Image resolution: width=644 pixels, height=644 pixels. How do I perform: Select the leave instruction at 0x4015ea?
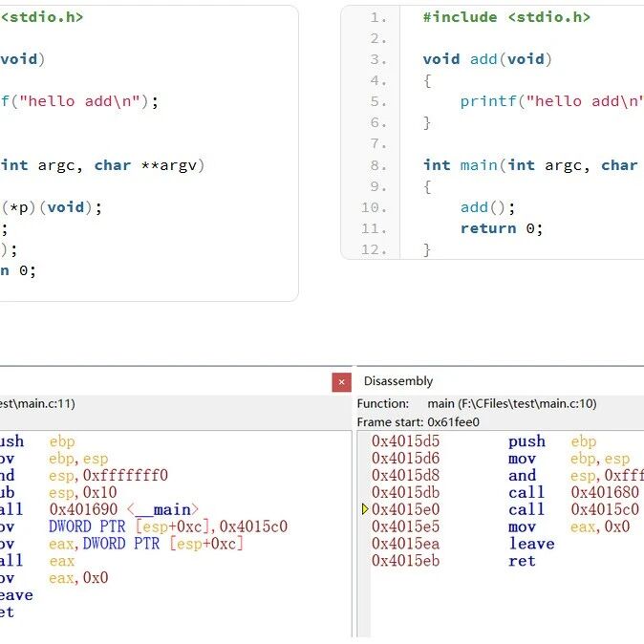click(530, 544)
